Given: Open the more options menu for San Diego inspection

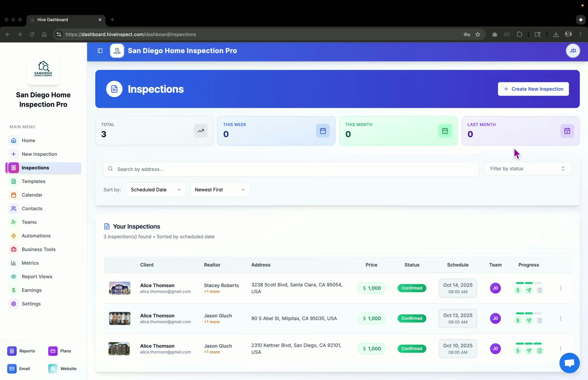Looking at the screenshot, I should (x=561, y=349).
